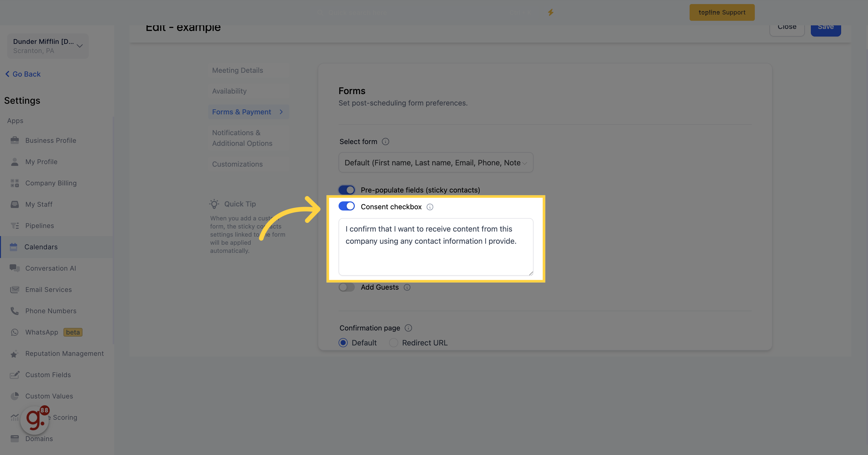868x455 pixels.
Task: Expand the Forms & Payment section
Action: (x=281, y=111)
